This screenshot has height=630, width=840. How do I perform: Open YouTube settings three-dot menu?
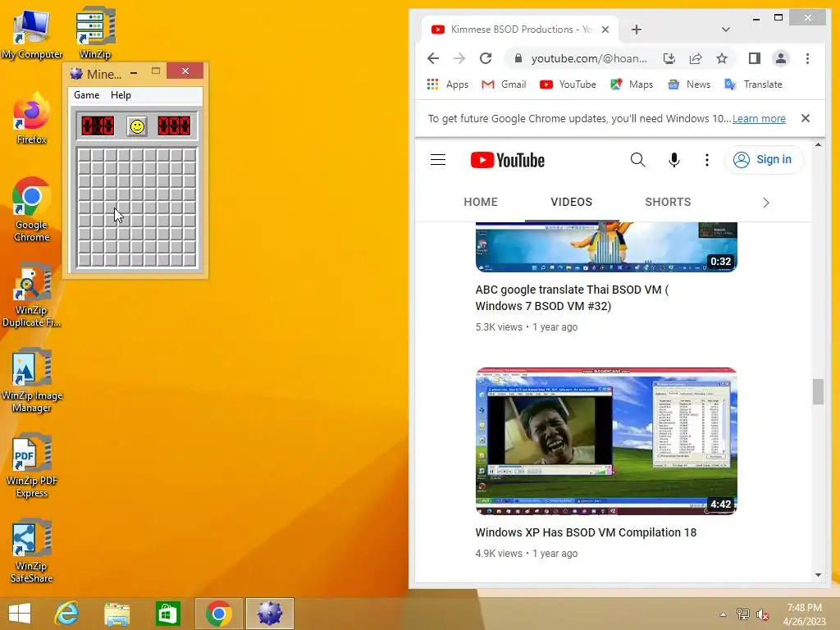tap(706, 160)
